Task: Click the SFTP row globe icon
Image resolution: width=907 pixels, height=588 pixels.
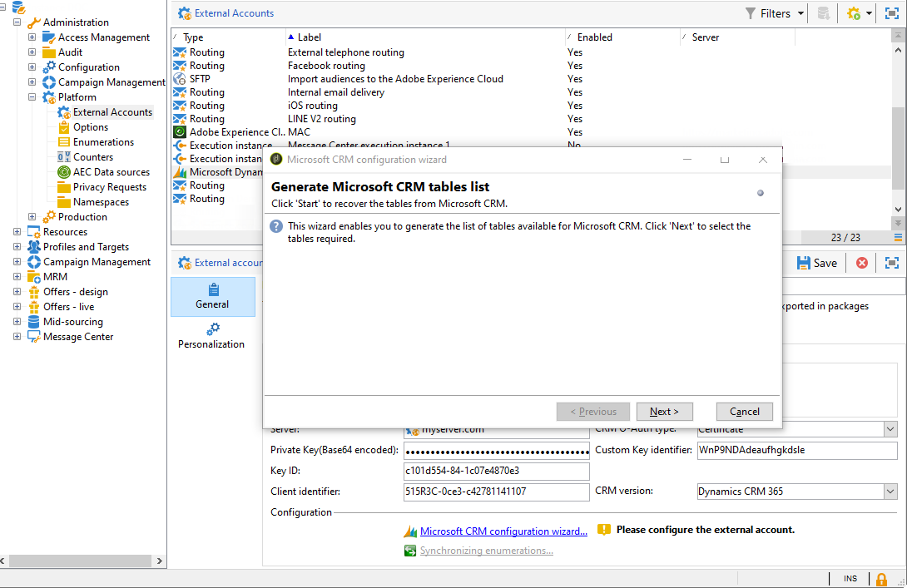Action: (x=180, y=79)
